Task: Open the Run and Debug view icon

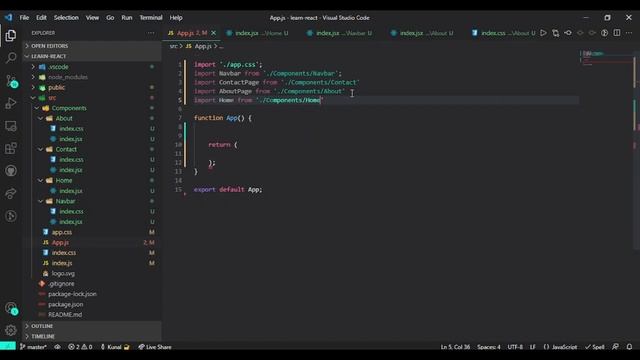Action: click(x=11, y=103)
